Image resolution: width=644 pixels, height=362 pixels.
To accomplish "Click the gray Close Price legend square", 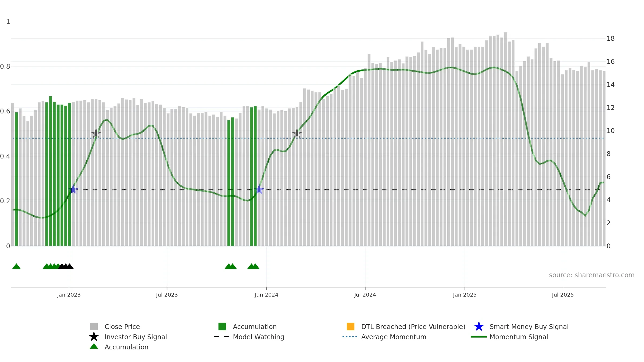I will tap(94, 327).
